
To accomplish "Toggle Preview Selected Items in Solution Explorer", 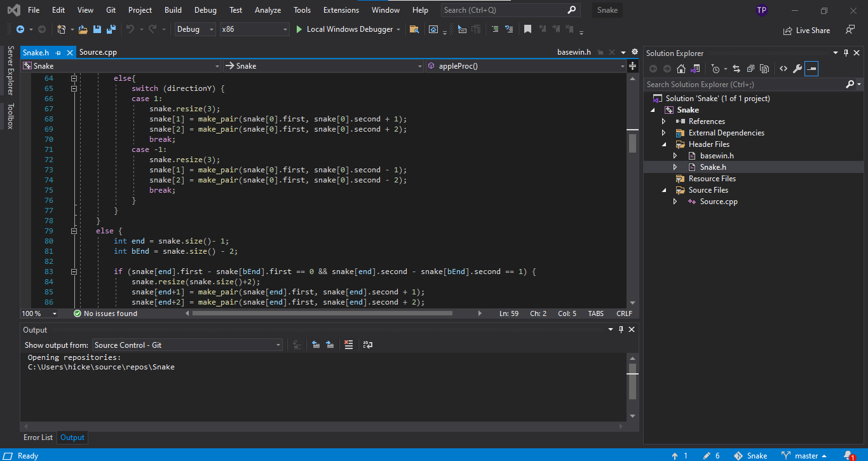I will (x=811, y=69).
